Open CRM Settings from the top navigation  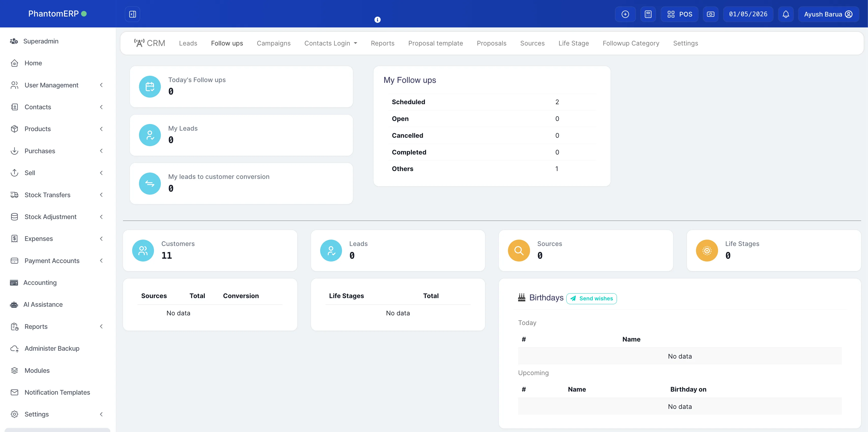pos(686,43)
